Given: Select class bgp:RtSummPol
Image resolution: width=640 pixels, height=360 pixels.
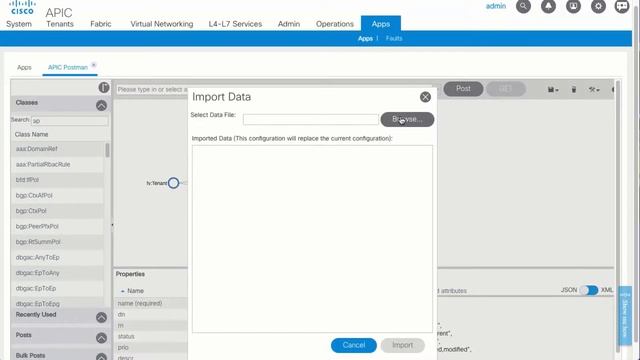Looking at the screenshot, I should pyautogui.click(x=57, y=242).
